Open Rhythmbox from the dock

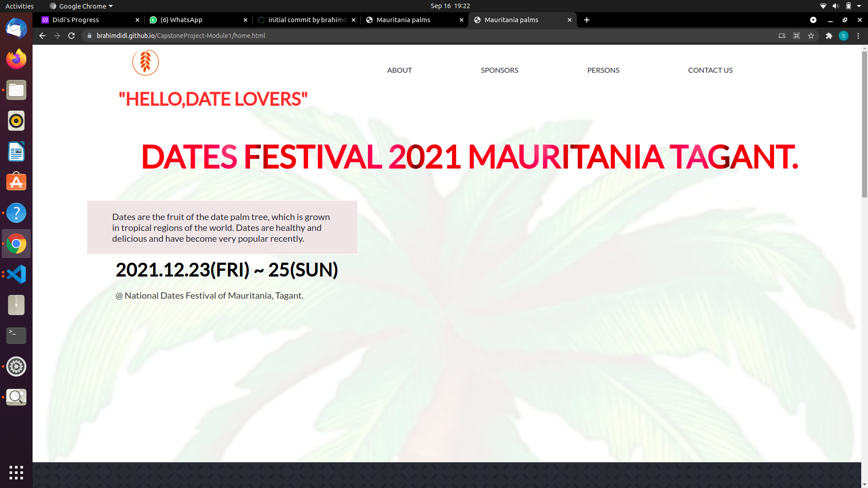click(x=16, y=121)
